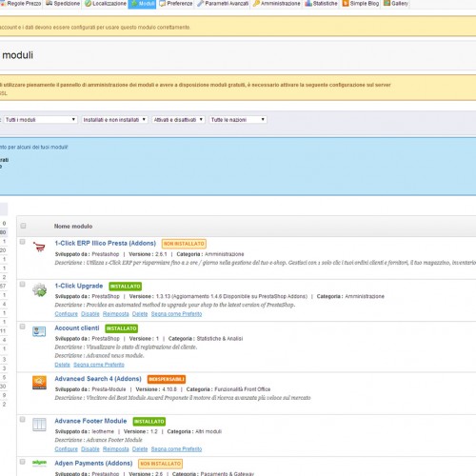
Task: Open the Gallery menu tab
Action: point(395,4)
